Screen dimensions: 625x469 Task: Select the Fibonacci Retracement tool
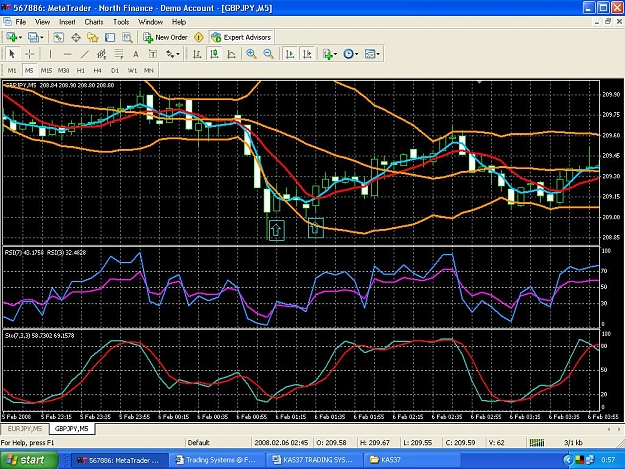click(x=119, y=54)
